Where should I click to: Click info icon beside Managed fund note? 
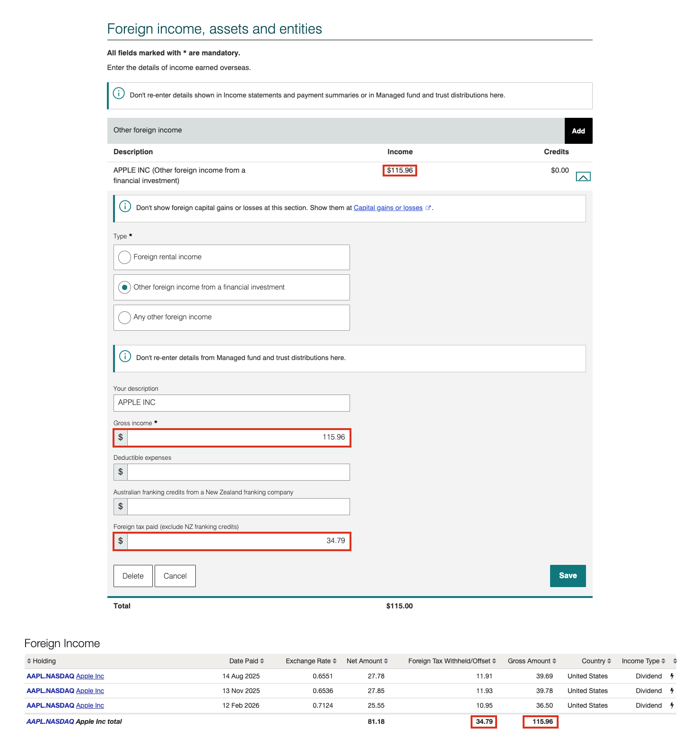[125, 356]
